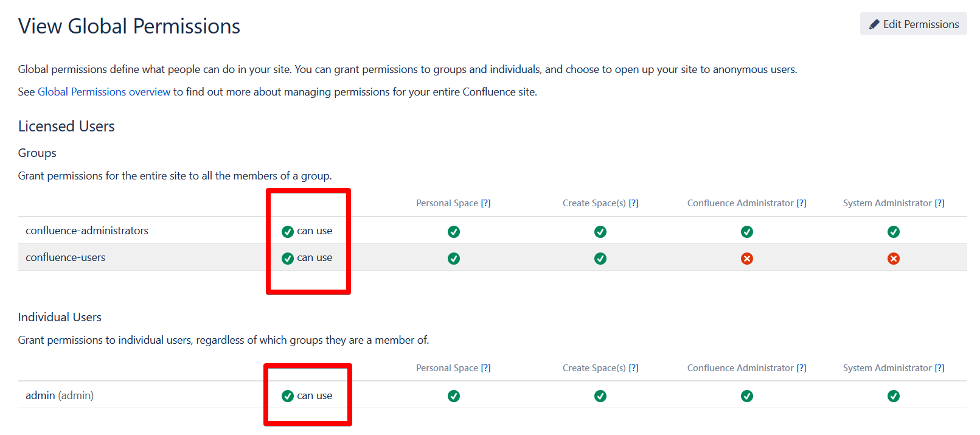Click the System Administrator header in Individual Users table
This screenshot has height=435, width=980.
pyautogui.click(x=888, y=368)
